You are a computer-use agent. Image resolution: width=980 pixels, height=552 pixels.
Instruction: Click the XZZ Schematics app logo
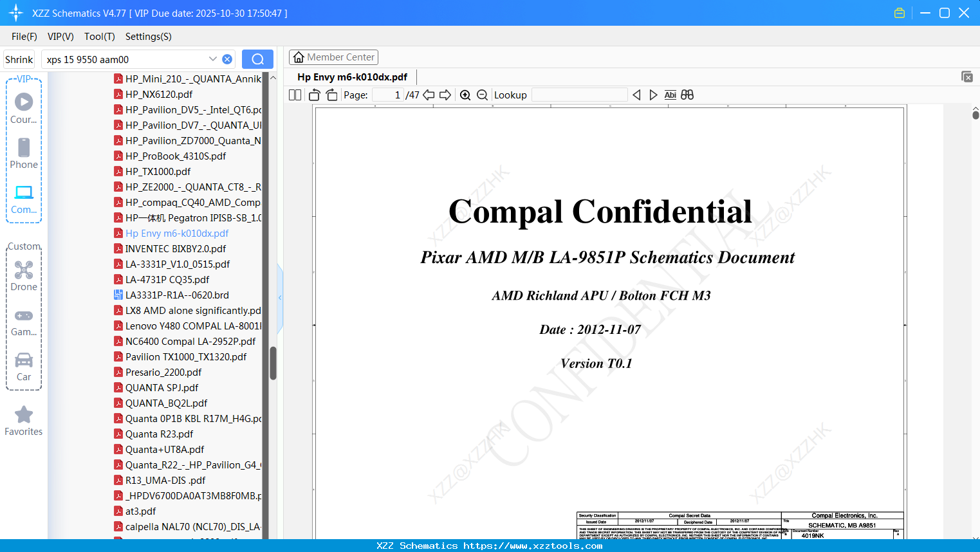point(16,13)
